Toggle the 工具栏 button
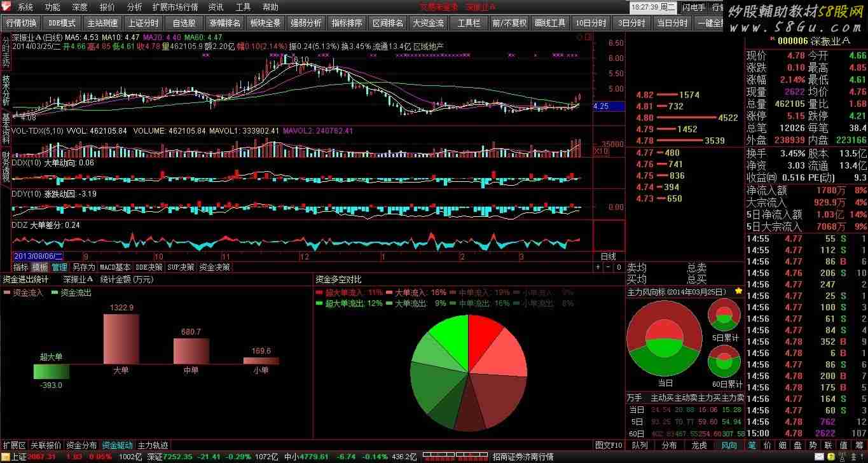The height and width of the screenshot is (463, 868). point(469,23)
